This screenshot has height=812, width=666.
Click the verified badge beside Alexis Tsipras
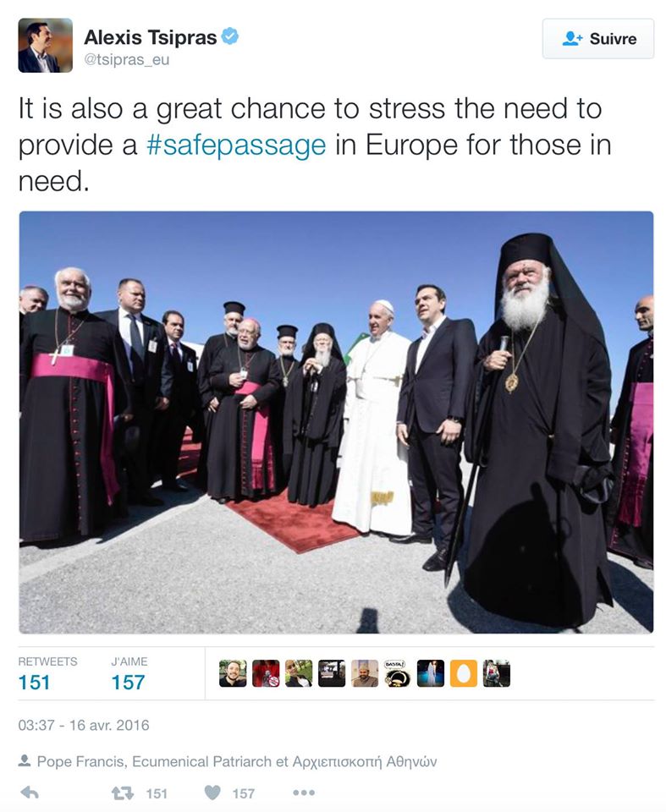point(229,36)
